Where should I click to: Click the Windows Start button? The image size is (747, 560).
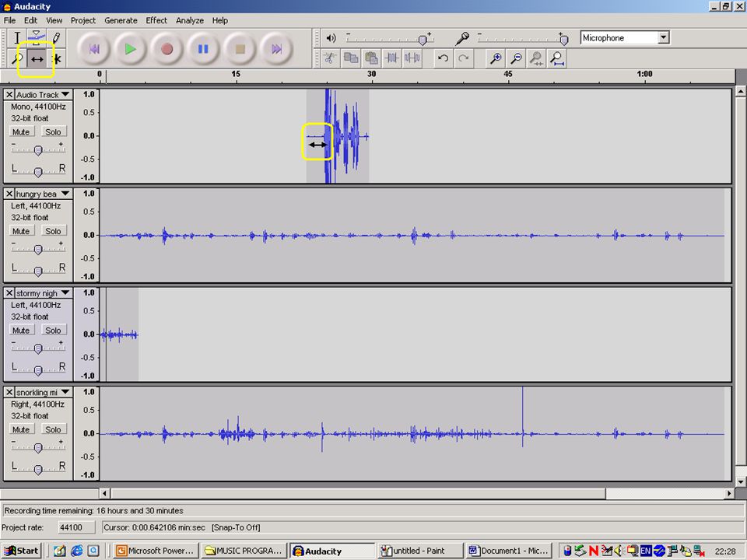[x=22, y=551]
